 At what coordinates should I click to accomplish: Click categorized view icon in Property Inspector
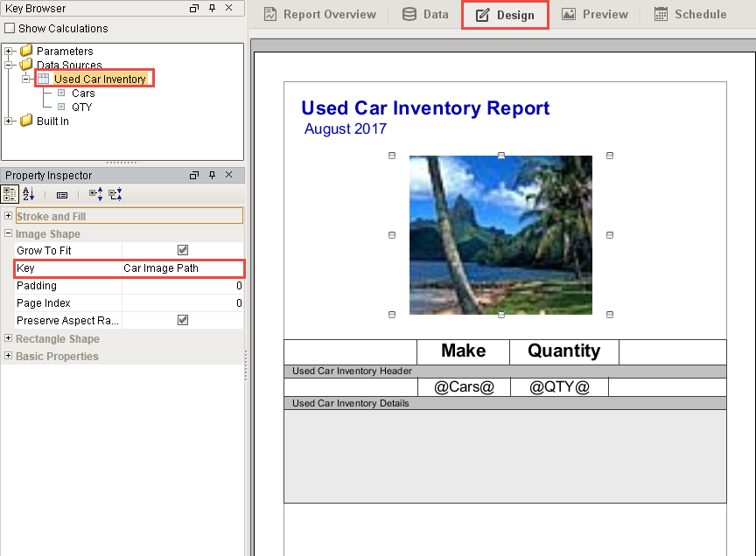point(9,194)
